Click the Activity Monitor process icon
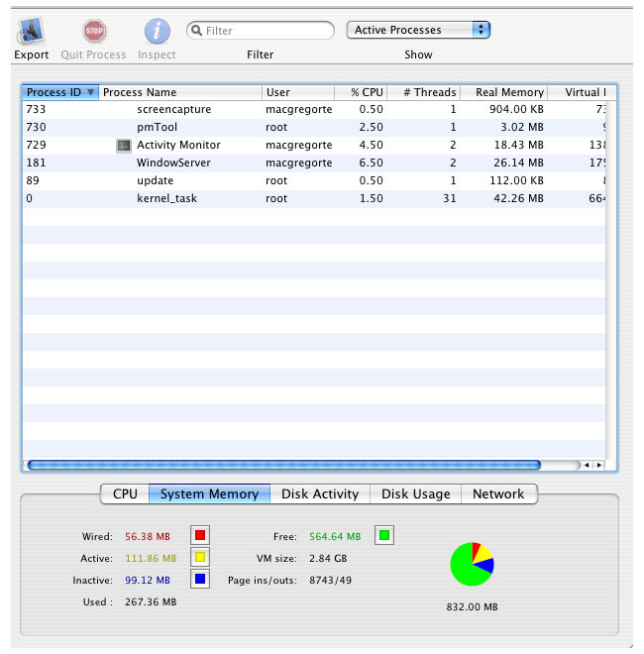This screenshot has width=644, height=654. click(124, 146)
